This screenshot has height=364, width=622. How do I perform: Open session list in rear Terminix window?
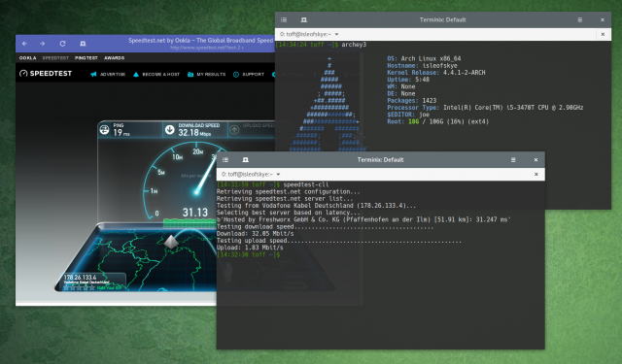point(284,19)
